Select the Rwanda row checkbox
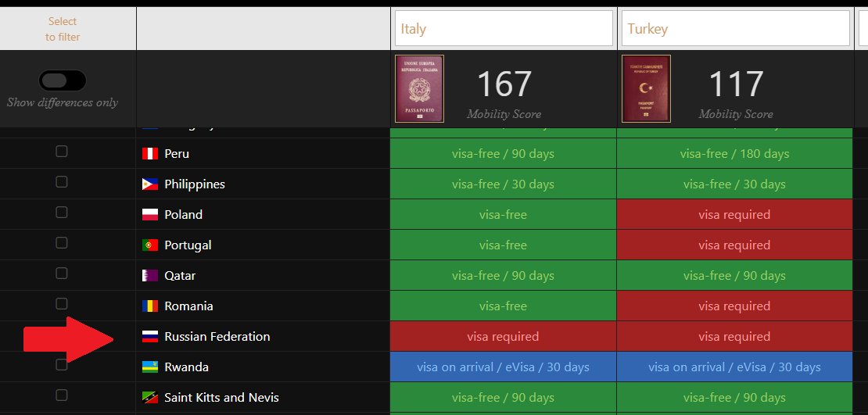Screen dimensions: 868x415 (x=62, y=365)
